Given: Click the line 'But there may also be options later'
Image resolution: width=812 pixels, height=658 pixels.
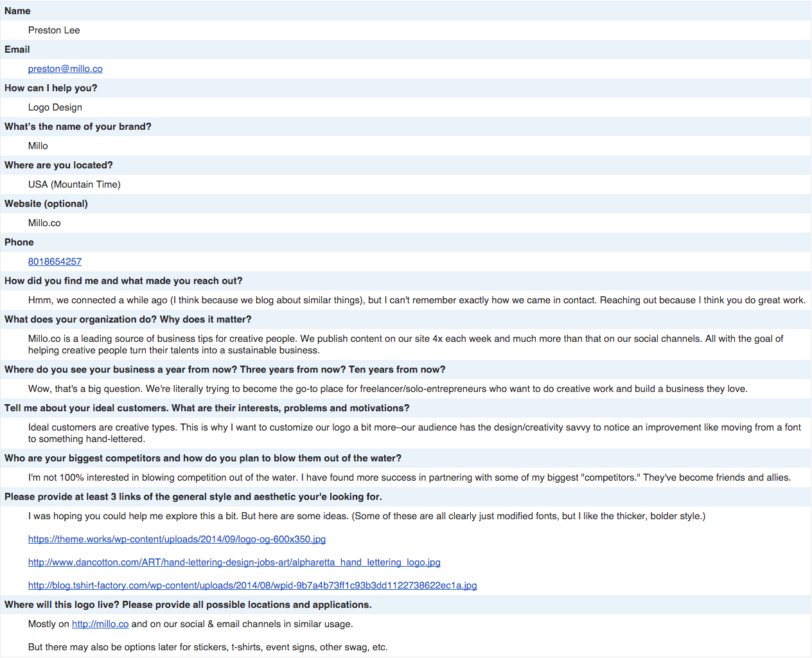Looking at the screenshot, I should 208,647.
